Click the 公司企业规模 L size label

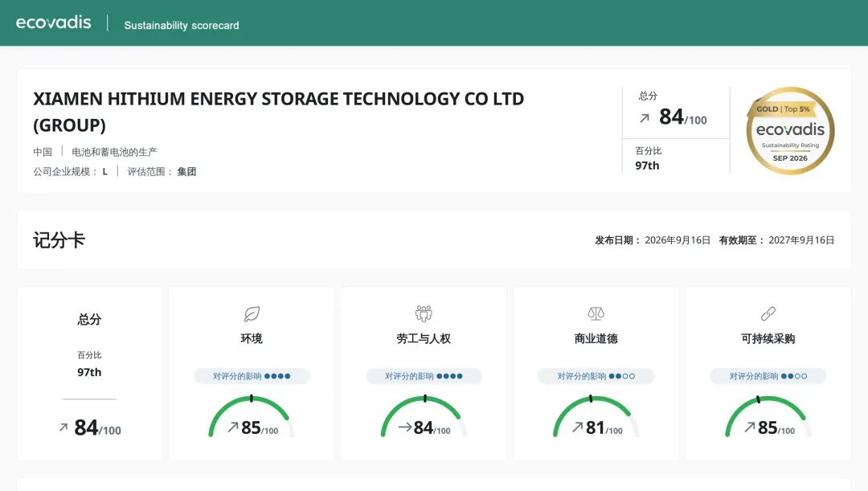point(70,172)
